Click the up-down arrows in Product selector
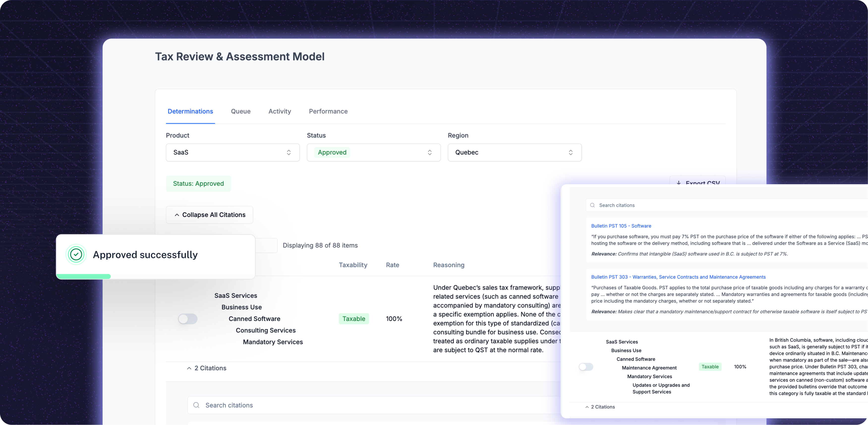This screenshot has width=868, height=425. pyautogui.click(x=289, y=153)
